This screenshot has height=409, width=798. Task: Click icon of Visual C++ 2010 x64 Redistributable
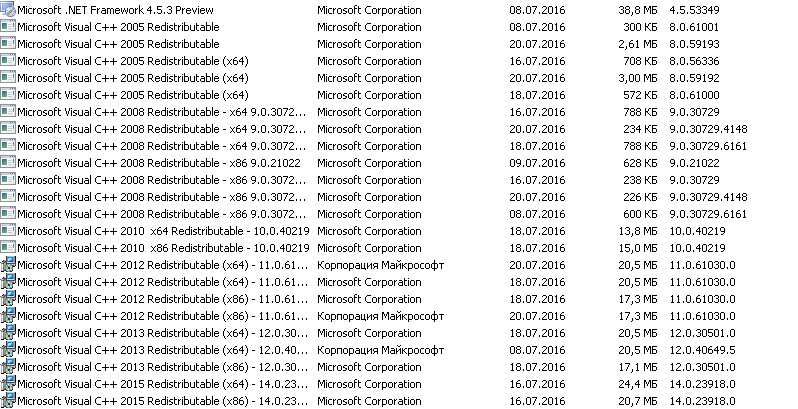coord(8,231)
